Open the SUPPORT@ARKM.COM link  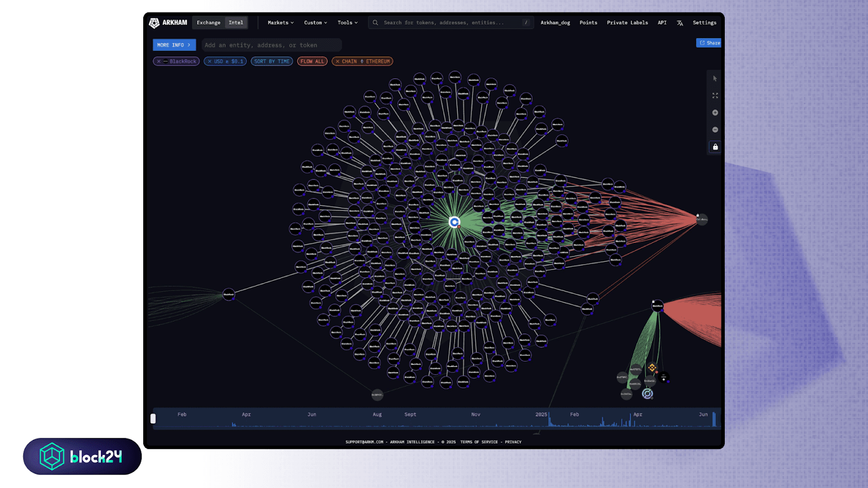pyautogui.click(x=365, y=442)
